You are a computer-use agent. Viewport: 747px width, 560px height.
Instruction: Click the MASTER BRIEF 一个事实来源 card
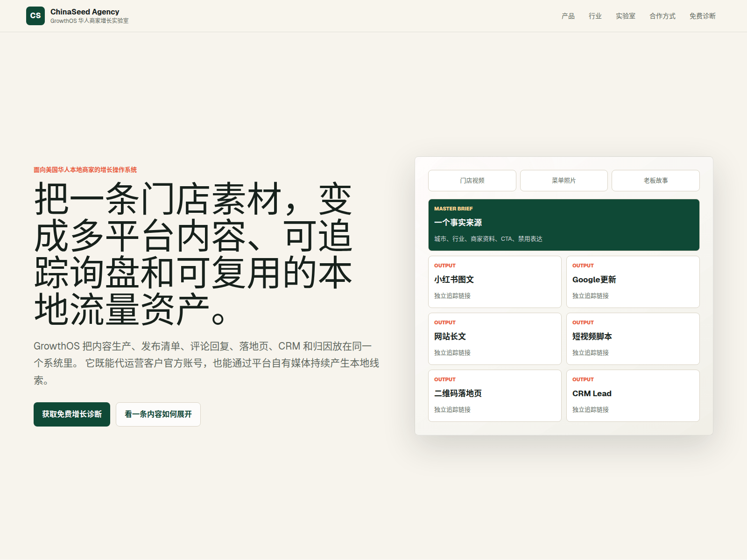pyautogui.click(x=564, y=225)
